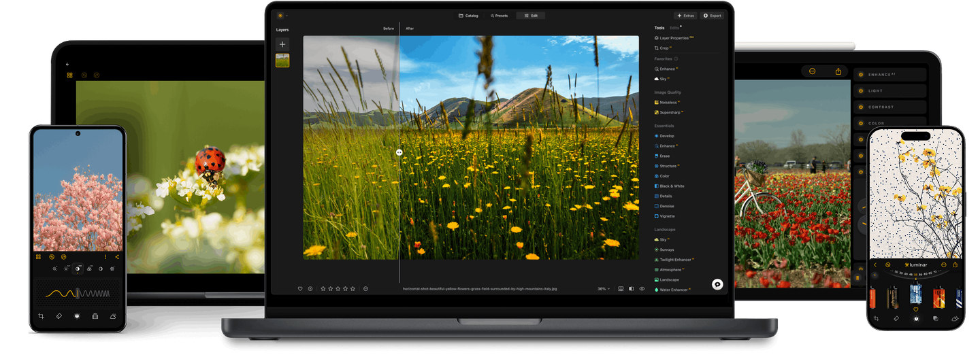This screenshot has width=980, height=361.
Task: Expand the Color tool
Action: pos(662,176)
